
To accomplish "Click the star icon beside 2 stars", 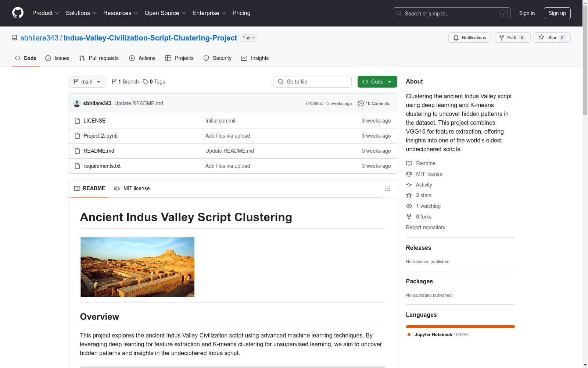I will pos(409,195).
